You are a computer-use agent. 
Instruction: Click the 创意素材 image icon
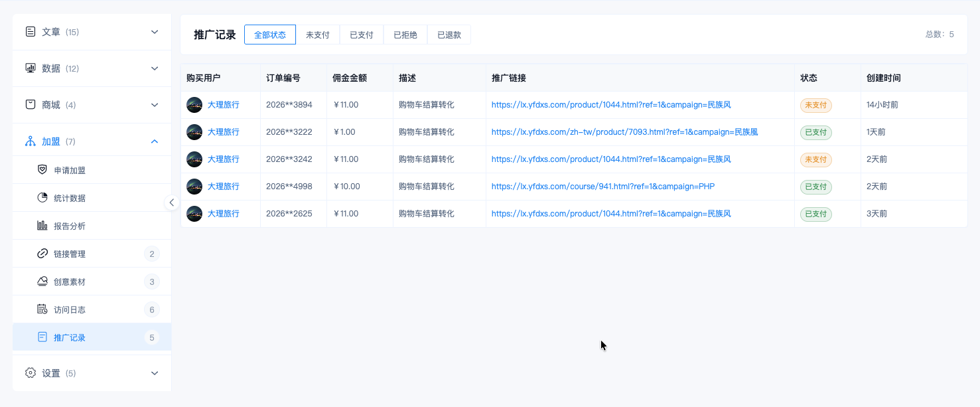[42, 282]
